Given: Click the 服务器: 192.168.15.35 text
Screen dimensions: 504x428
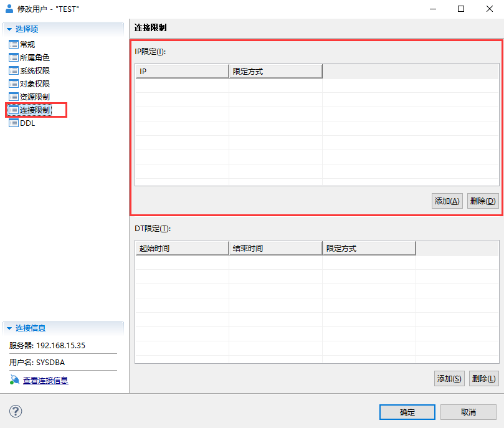Looking at the screenshot, I should (x=47, y=345).
